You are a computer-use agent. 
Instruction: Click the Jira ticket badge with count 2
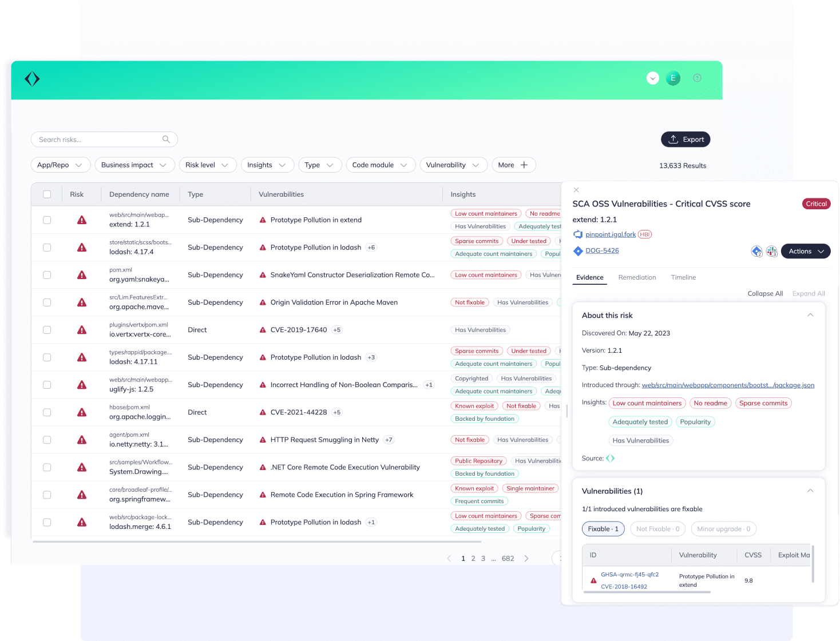(x=756, y=252)
